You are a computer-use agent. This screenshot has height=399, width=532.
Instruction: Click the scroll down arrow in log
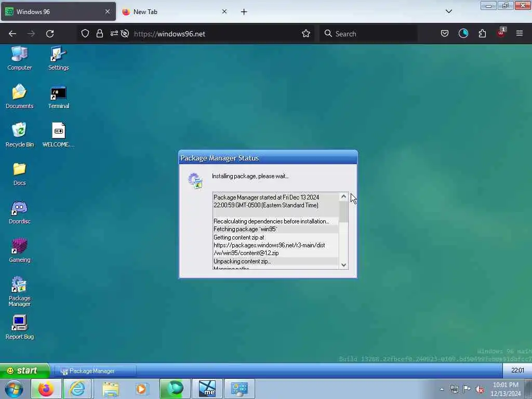pyautogui.click(x=343, y=265)
